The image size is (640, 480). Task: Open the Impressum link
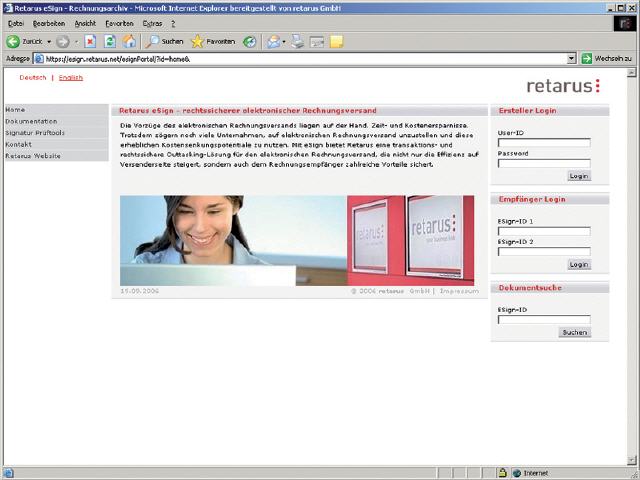point(459,291)
